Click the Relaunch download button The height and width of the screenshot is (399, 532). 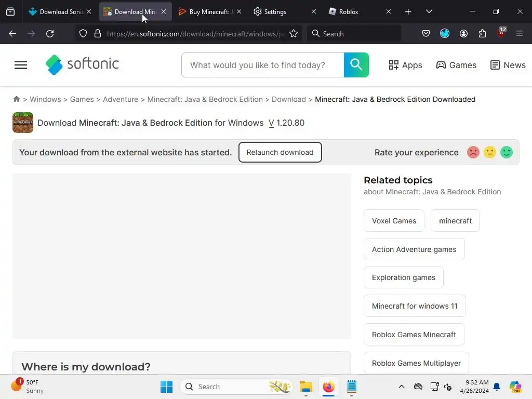280,152
